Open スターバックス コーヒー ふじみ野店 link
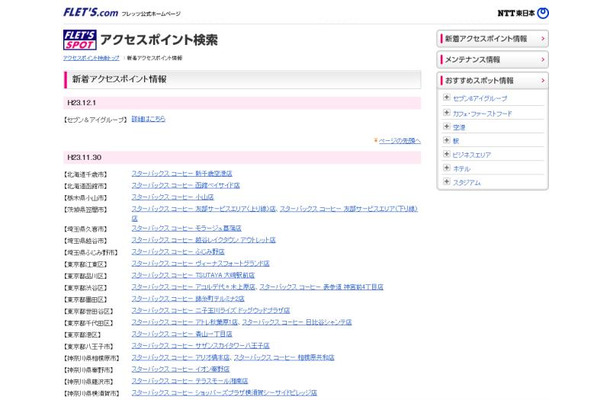610x400 pixels. 178,252
